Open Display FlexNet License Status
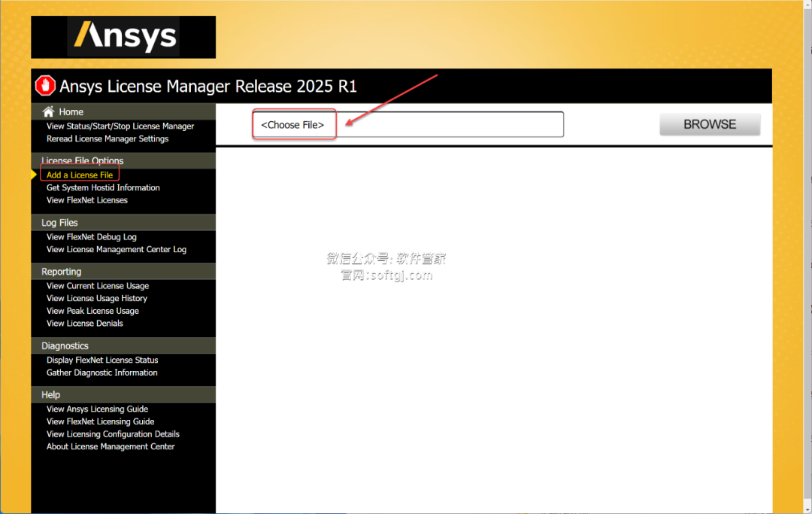 (x=102, y=360)
